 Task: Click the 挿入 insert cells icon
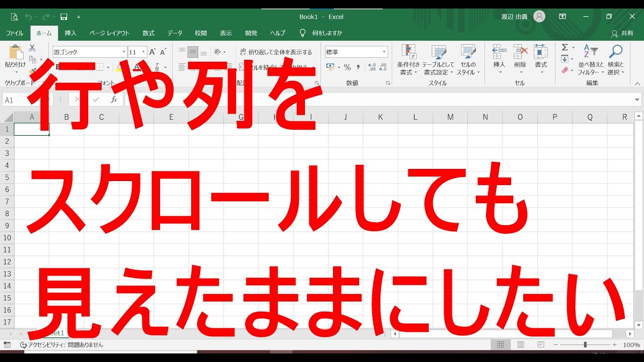click(499, 52)
